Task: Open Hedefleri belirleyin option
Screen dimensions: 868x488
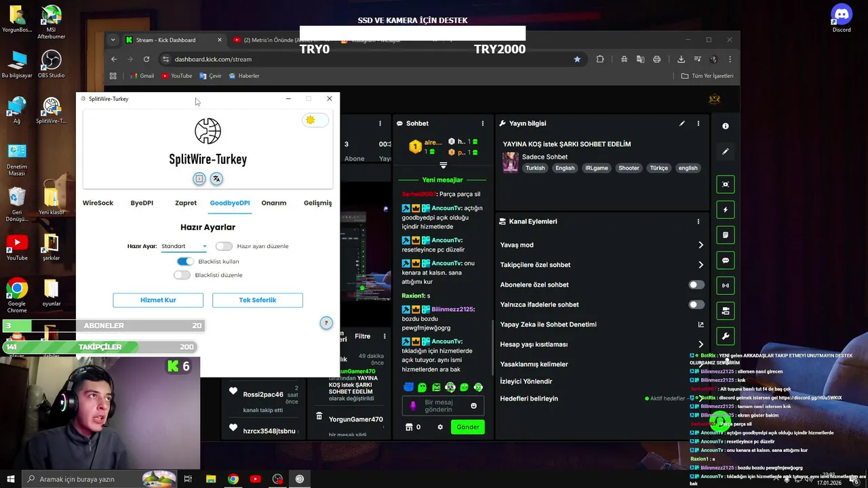Action: 529,399
